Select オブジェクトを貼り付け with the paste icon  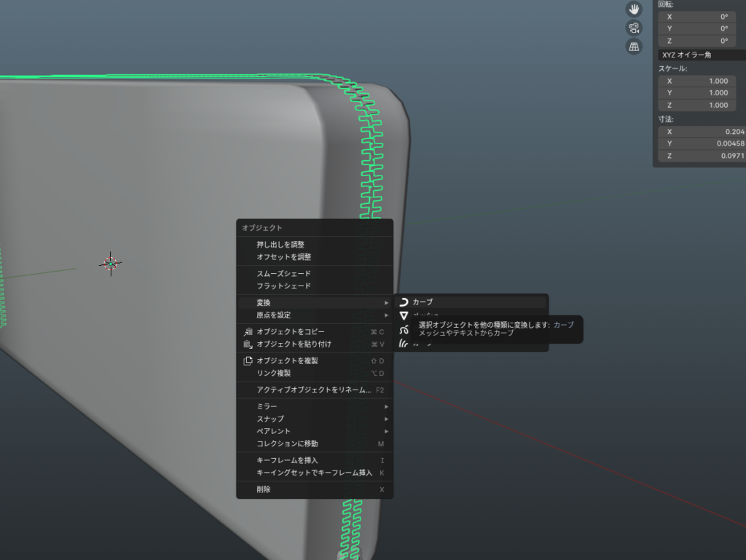315,344
